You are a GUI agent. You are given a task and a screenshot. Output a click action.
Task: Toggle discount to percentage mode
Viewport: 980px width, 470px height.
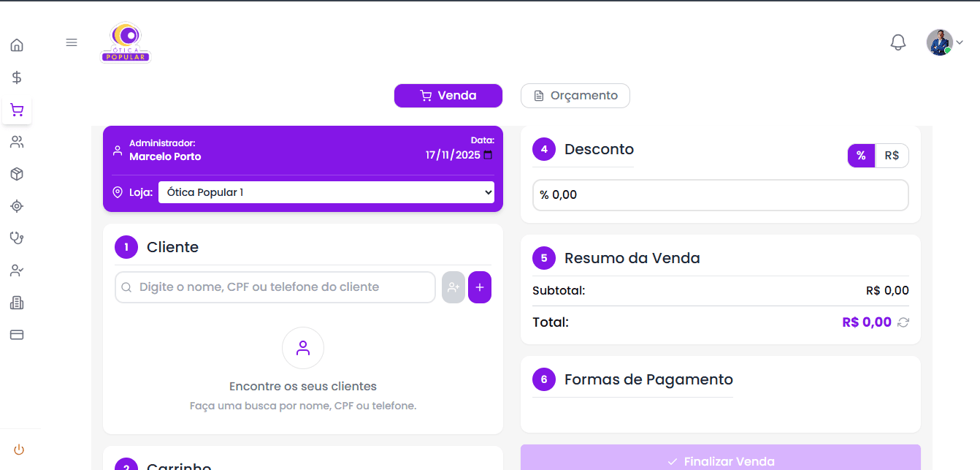tap(861, 155)
